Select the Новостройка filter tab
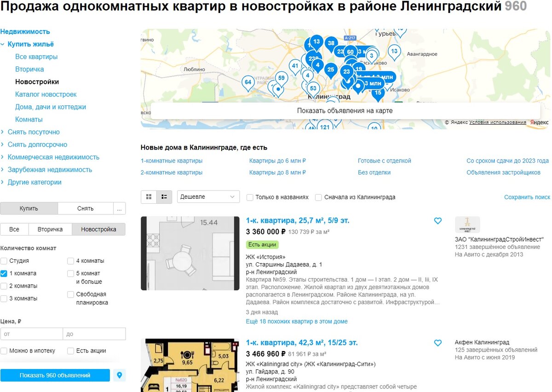The image size is (552, 392). [99, 229]
